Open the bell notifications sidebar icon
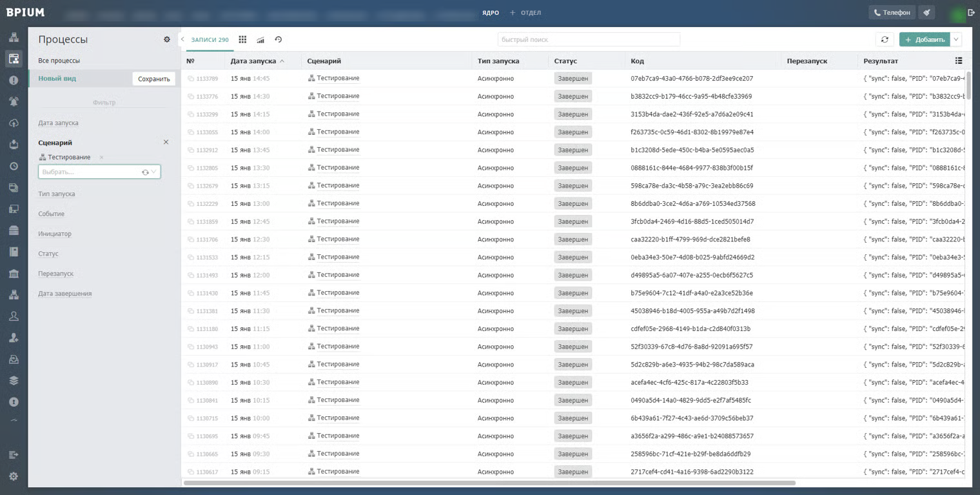This screenshot has width=980, height=495. pos(14,101)
